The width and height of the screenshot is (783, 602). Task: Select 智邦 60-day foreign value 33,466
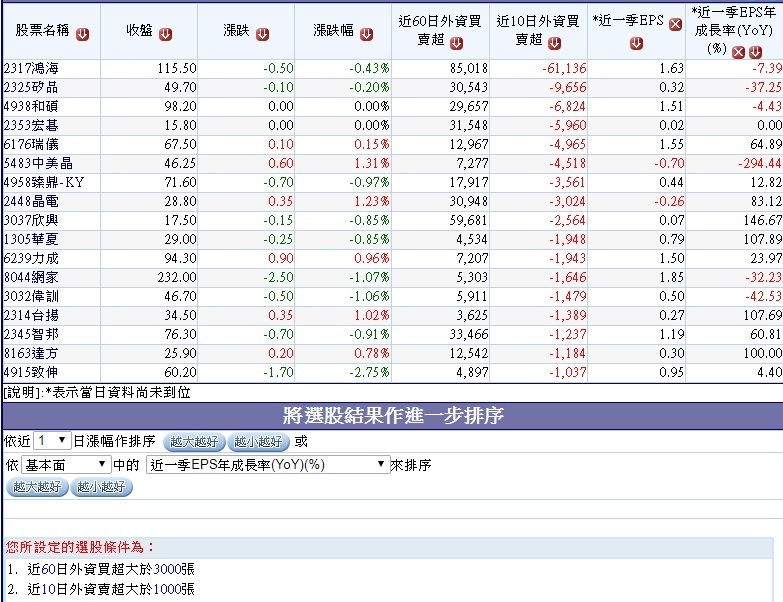click(x=469, y=334)
